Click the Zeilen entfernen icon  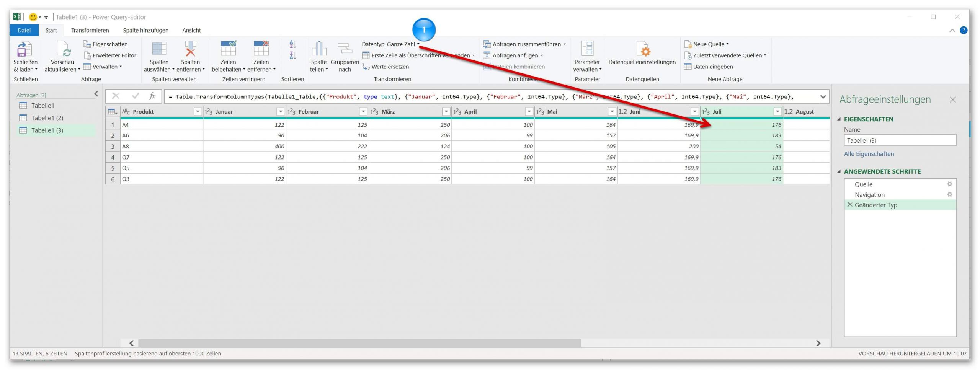pyautogui.click(x=261, y=49)
